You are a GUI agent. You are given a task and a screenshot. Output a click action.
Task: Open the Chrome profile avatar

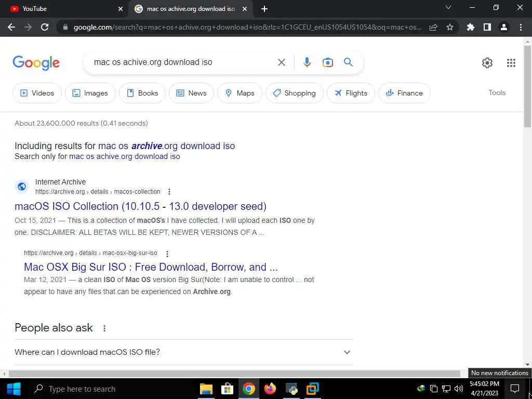504,27
